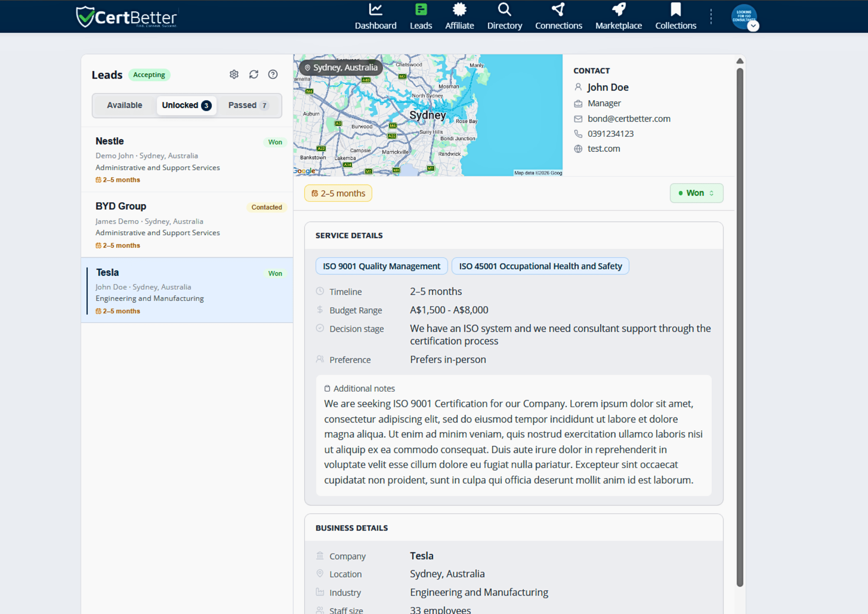This screenshot has height=614, width=868.
Task: Select the BYD Group lead
Action: point(187,225)
